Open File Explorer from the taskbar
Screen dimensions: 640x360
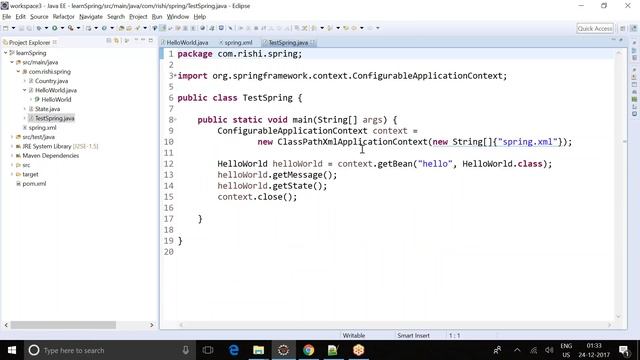258,350
